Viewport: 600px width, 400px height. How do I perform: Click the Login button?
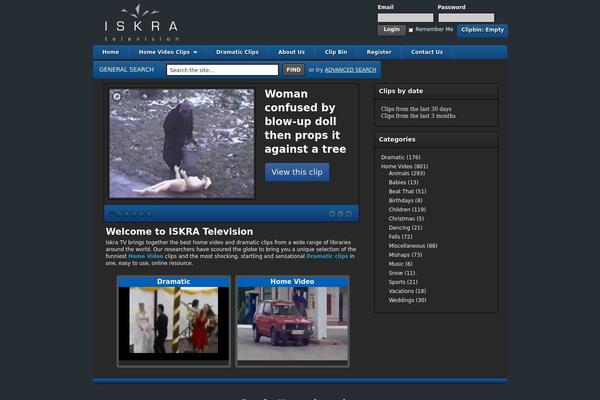coord(391,30)
